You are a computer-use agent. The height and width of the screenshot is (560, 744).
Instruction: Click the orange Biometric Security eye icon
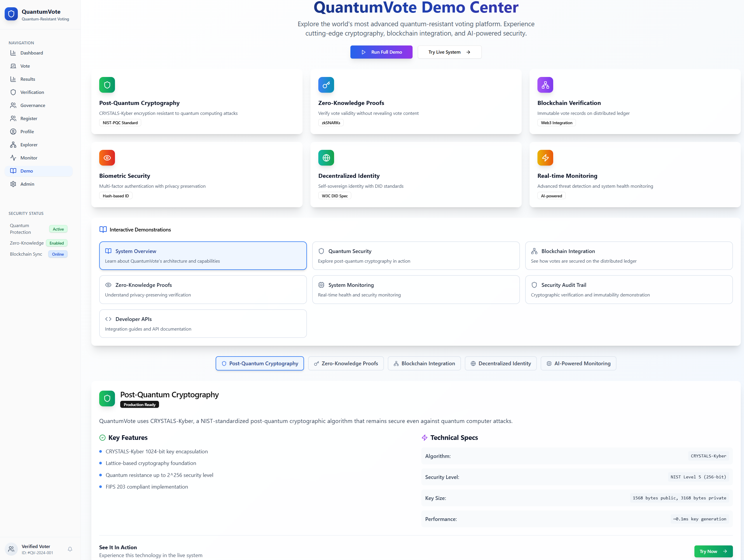[107, 158]
